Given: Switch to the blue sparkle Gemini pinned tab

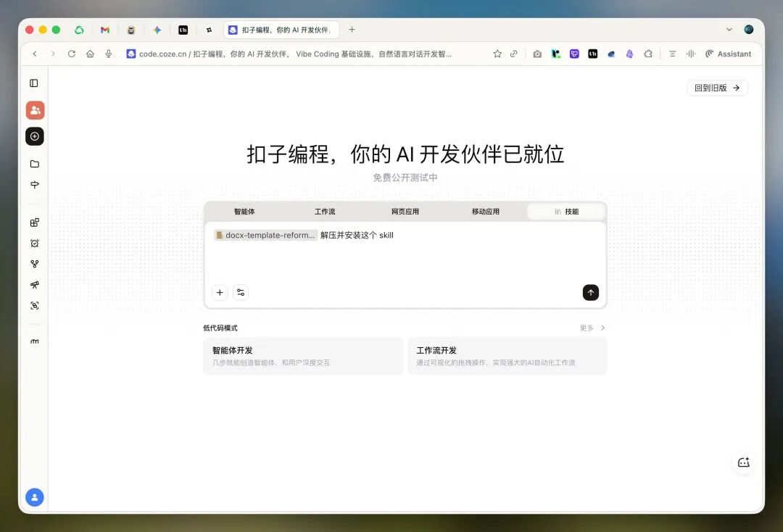Looking at the screenshot, I should pyautogui.click(x=157, y=30).
